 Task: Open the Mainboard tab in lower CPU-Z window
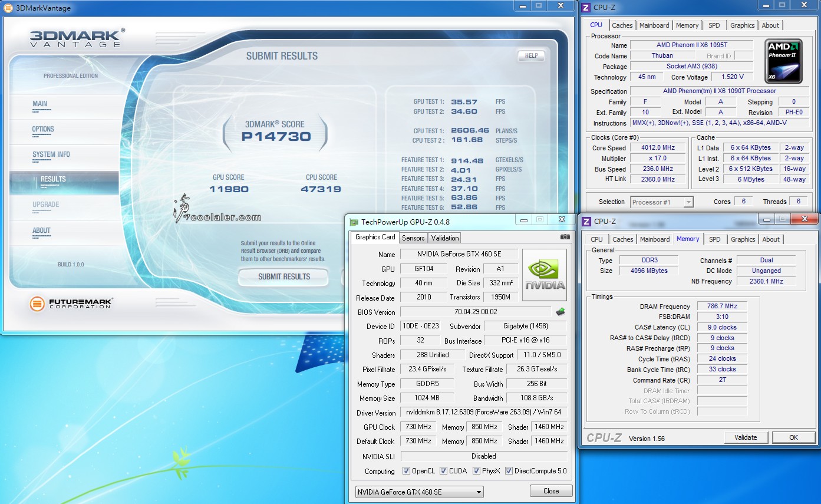click(x=655, y=239)
